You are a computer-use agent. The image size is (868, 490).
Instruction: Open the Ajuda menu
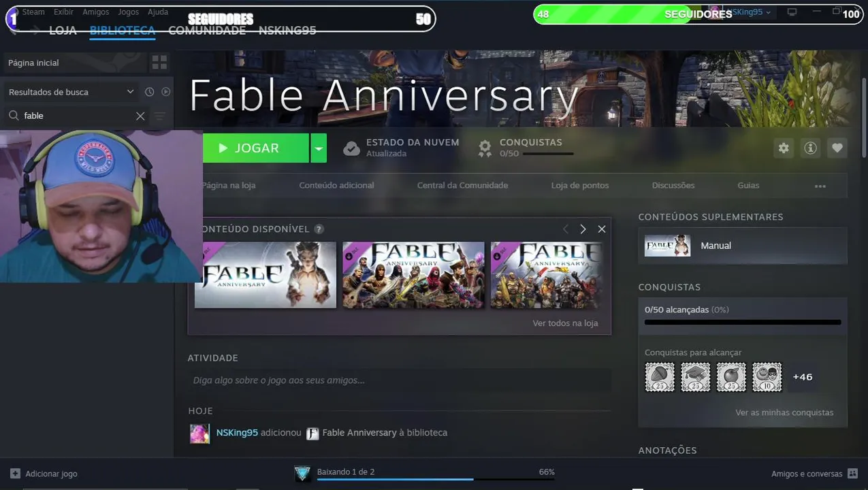158,12
